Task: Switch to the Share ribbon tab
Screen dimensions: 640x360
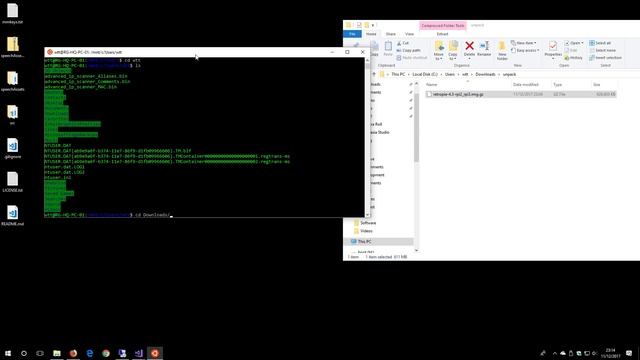Action: 391,34
